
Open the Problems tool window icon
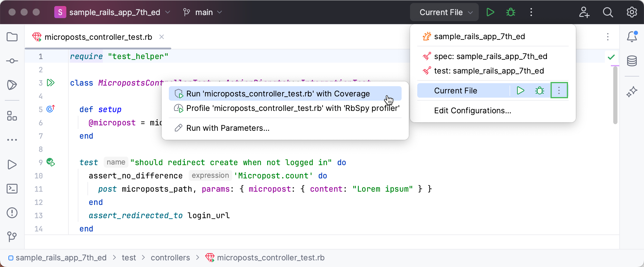click(12, 213)
